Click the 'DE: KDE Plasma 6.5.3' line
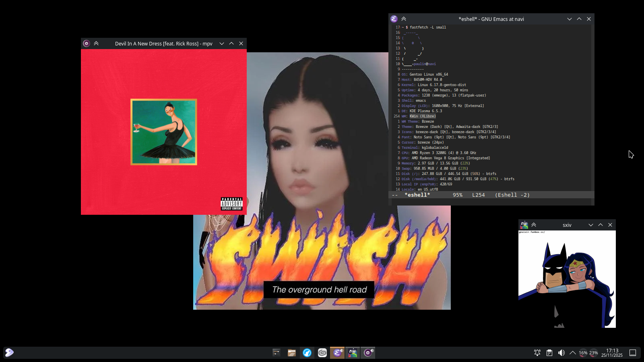This screenshot has height=362, width=644. tap(421, 111)
